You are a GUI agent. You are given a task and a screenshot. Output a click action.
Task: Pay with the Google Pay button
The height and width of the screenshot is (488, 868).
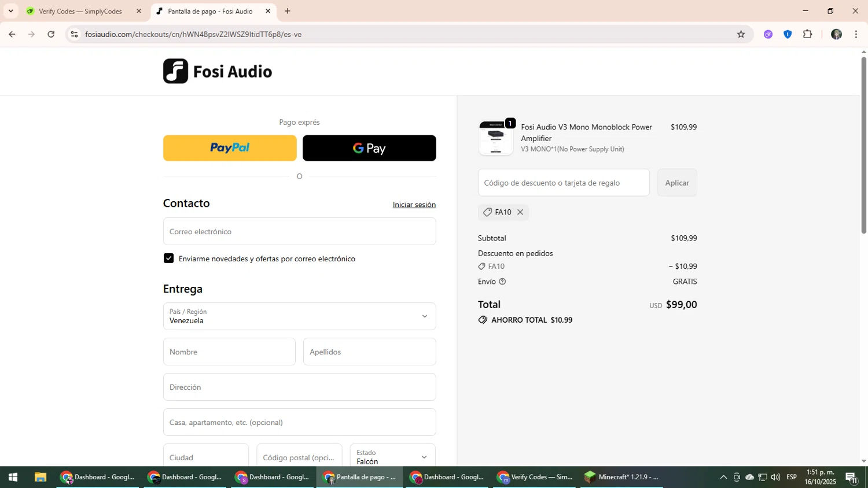[369, 148]
